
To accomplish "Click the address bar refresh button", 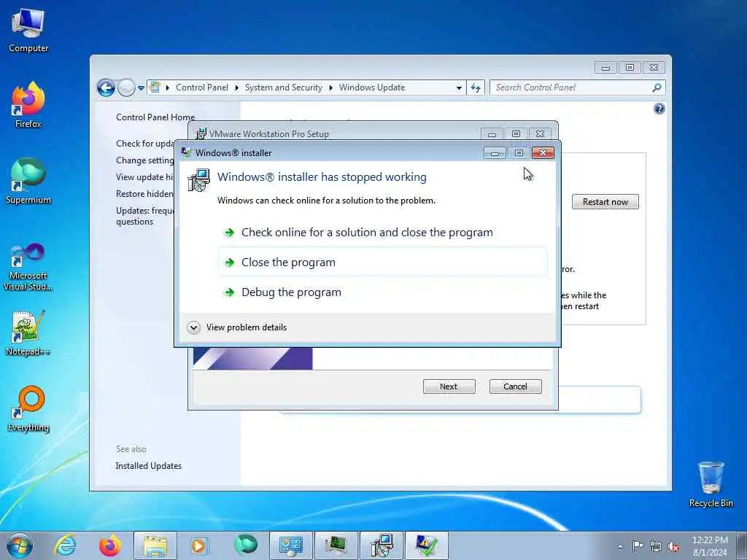I will (x=476, y=87).
